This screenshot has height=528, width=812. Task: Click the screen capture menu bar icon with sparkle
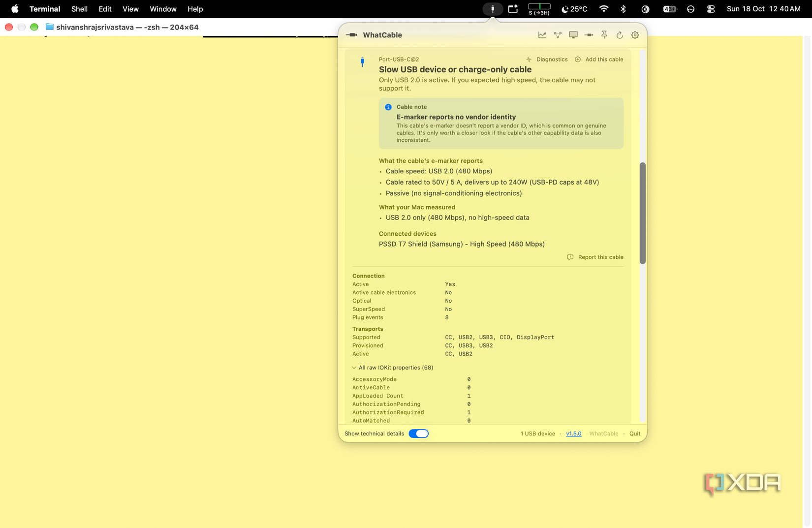pyautogui.click(x=513, y=9)
